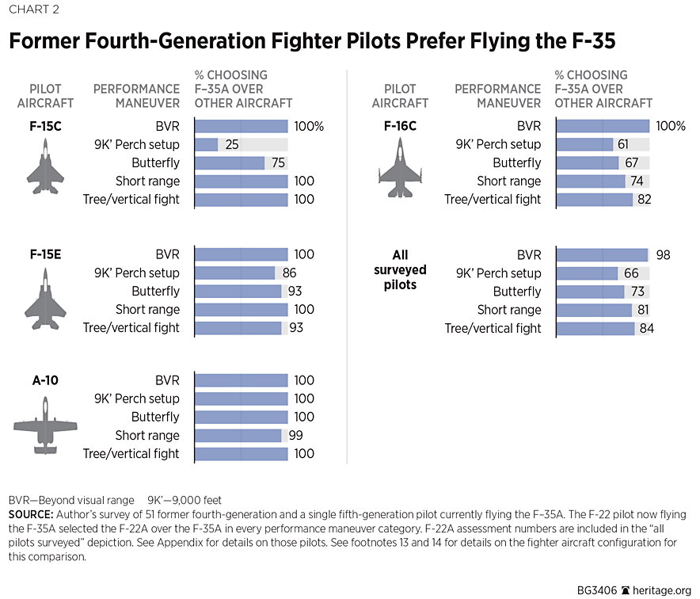Select the F-15C 9K' Perch setup bar
700x599 pixels.
click(206, 144)
